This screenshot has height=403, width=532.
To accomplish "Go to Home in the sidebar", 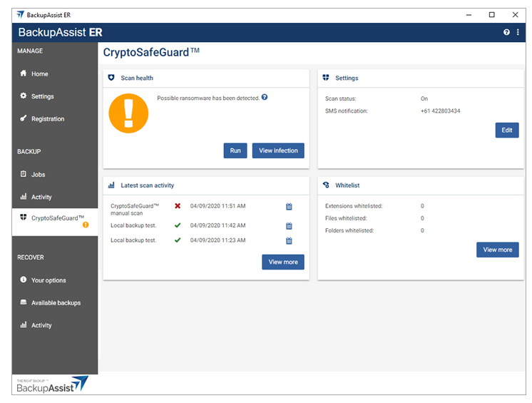I will tap(40, 73).
